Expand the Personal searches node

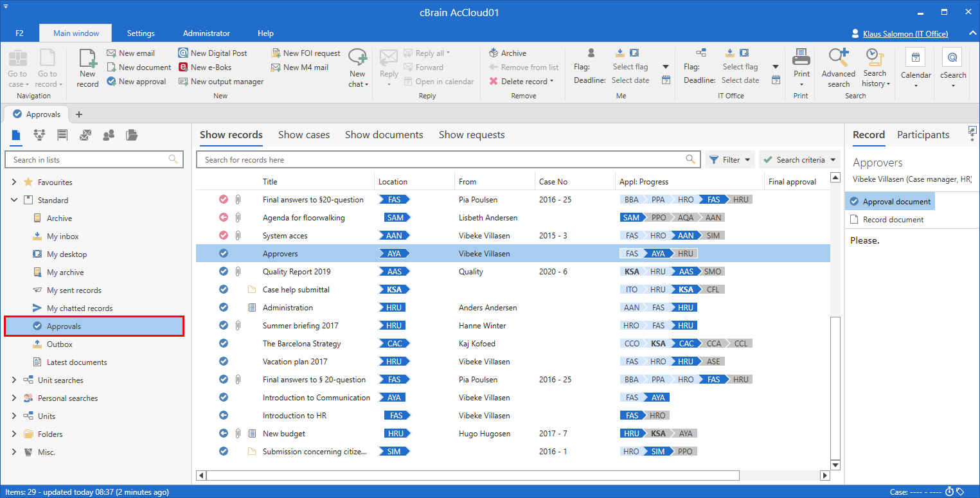pyautogui.click(x=14, y=398)
